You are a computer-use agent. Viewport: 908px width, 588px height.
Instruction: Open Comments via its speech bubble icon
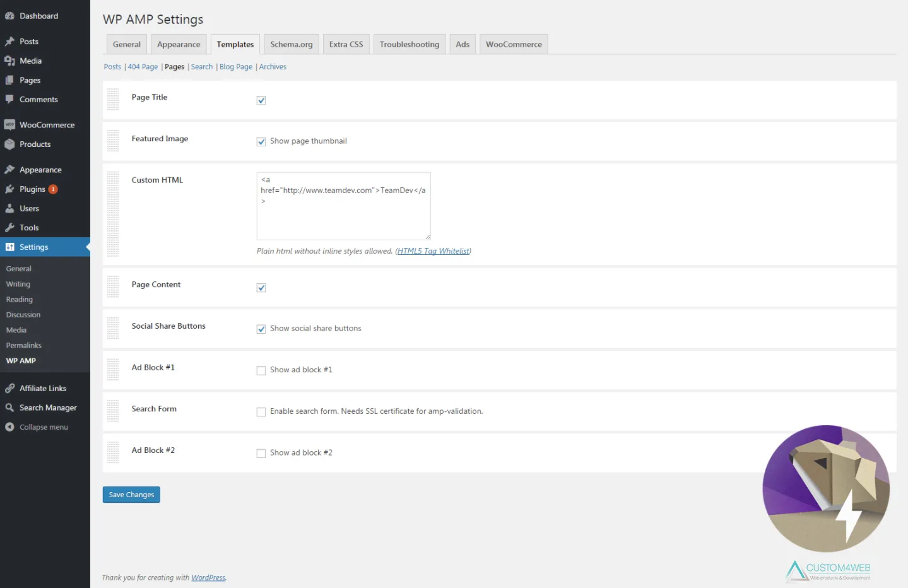[x=11, y=99]
